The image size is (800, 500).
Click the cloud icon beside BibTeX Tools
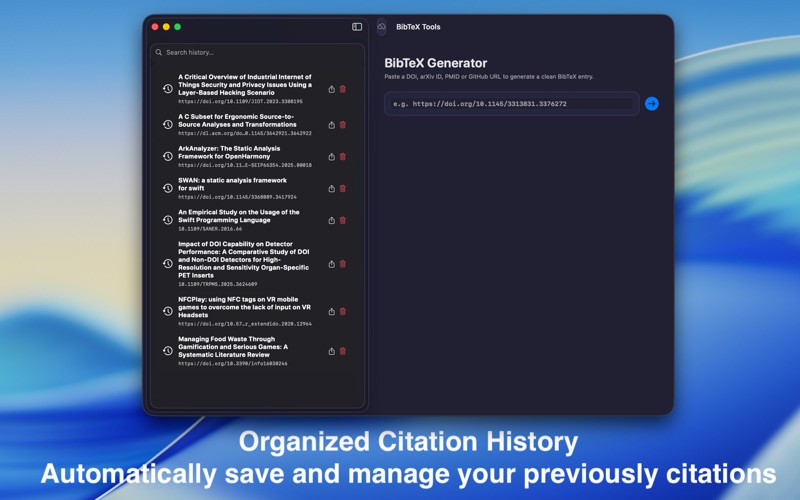(382, 27)
